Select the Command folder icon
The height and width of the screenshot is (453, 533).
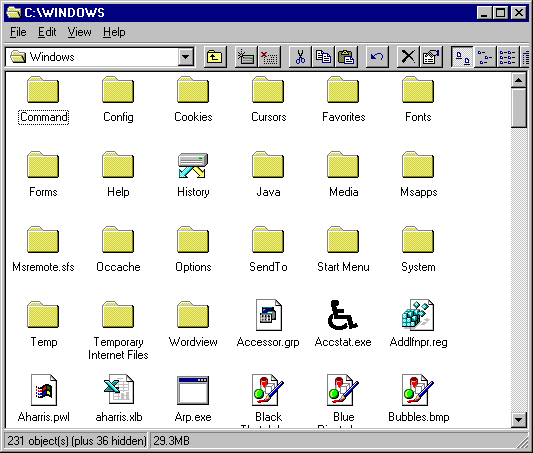click(43, 90)
